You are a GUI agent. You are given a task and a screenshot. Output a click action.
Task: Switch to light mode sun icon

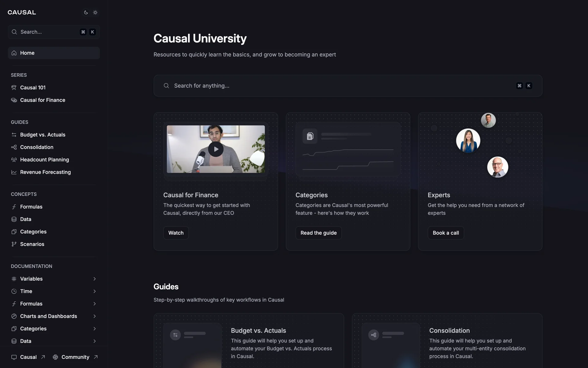coord(95,13)
